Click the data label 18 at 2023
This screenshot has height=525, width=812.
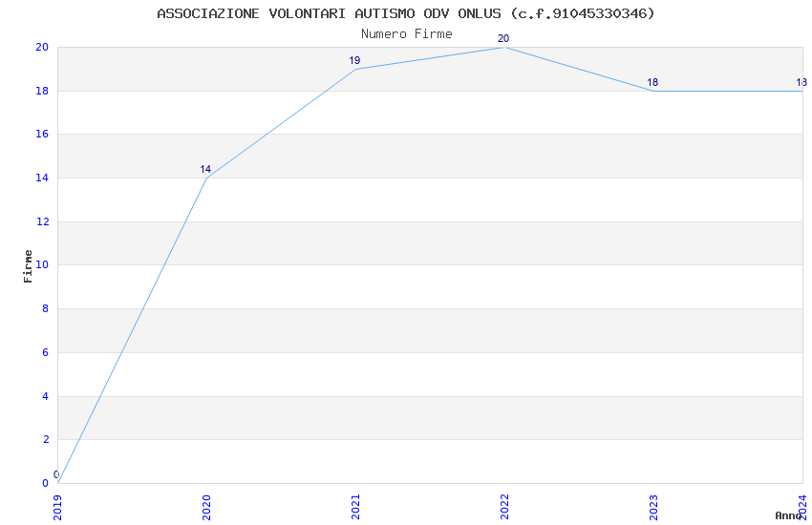[x=652, y=82]
